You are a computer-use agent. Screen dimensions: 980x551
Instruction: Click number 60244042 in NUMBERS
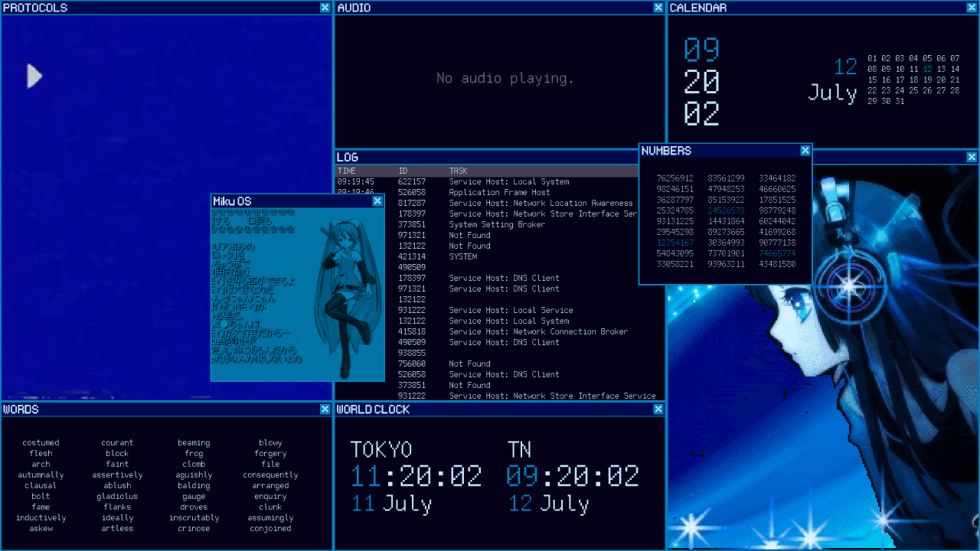pyautogui.click(x=777, y=221)
